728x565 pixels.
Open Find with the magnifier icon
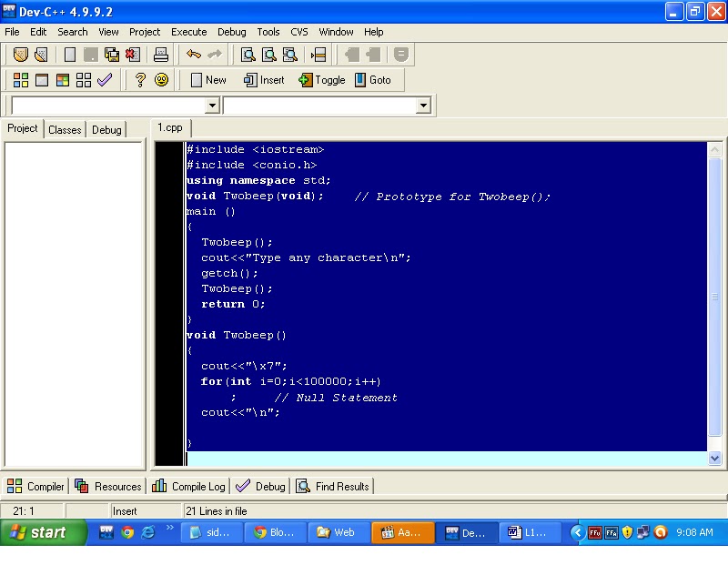(248, 55)
